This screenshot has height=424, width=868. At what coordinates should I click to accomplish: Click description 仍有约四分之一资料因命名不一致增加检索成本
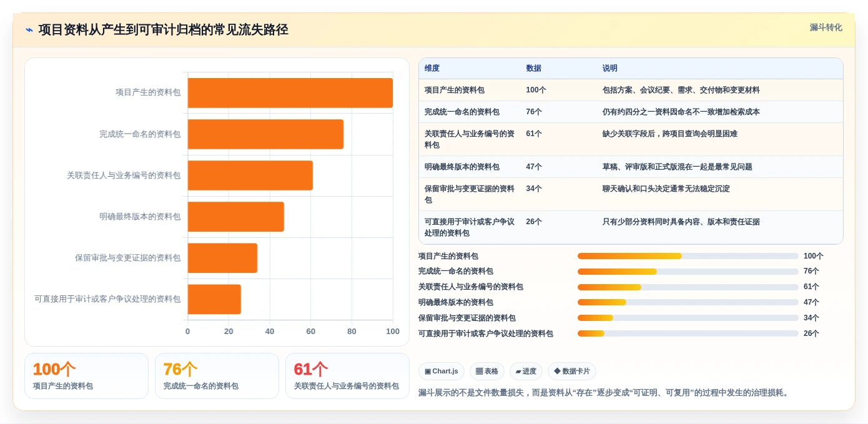[681, 112]
